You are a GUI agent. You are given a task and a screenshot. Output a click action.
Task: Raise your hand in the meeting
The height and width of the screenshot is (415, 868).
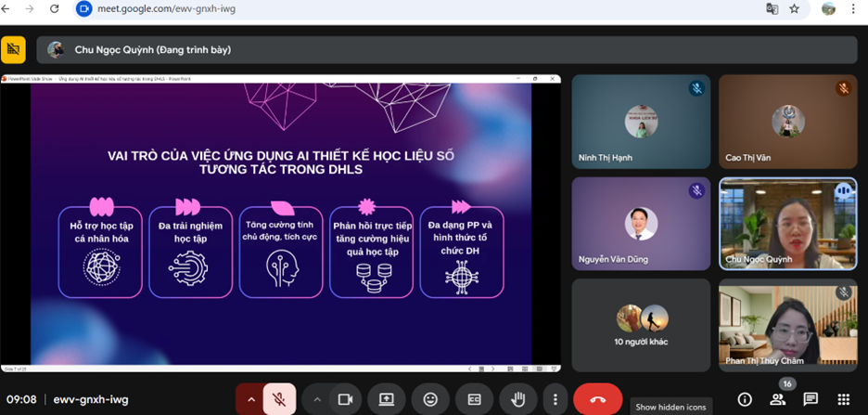point(518,399)
